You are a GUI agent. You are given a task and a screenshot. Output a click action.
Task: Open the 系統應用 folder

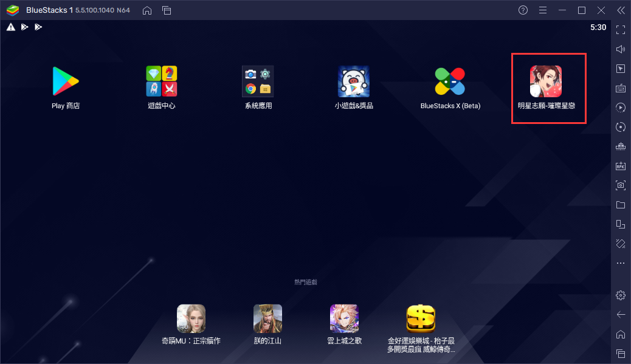click(x=258, y=81)
